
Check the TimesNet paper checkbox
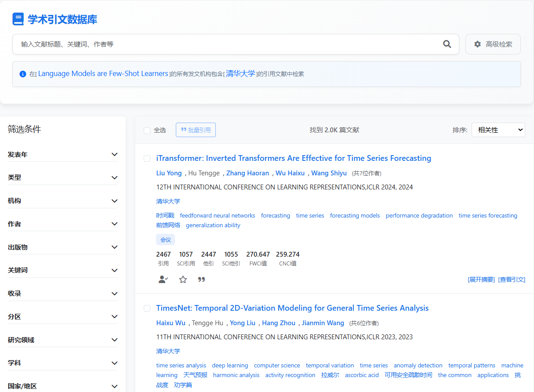[x=147, y=308]
